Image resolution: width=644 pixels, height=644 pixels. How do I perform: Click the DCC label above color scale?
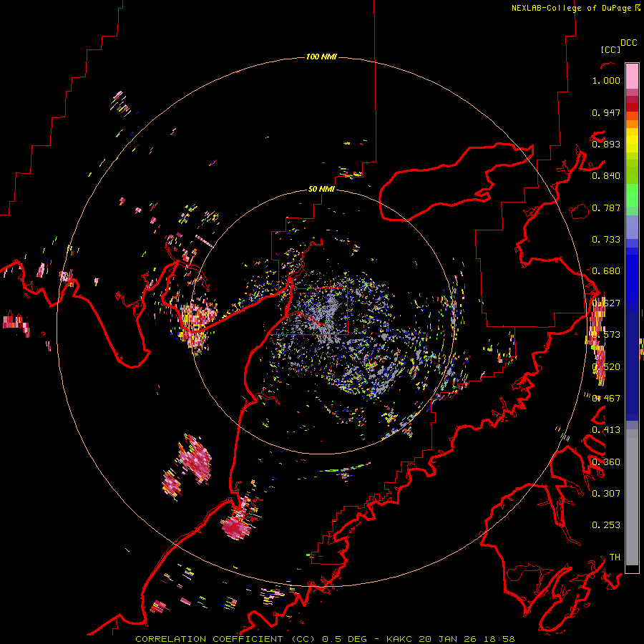click(629, 43)
